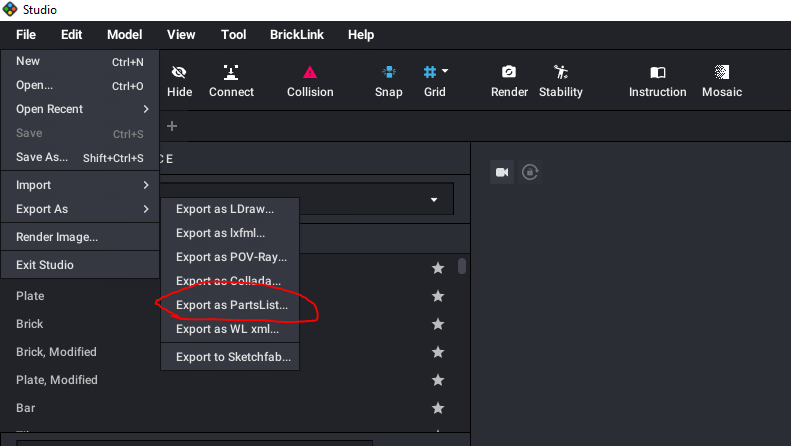791x446 pixels.
Task: Click the camera view icon in viewport
Action: [x=502, y=172]
